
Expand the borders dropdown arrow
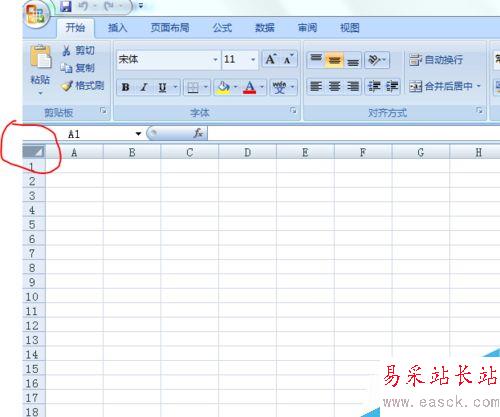click(206, 87)
